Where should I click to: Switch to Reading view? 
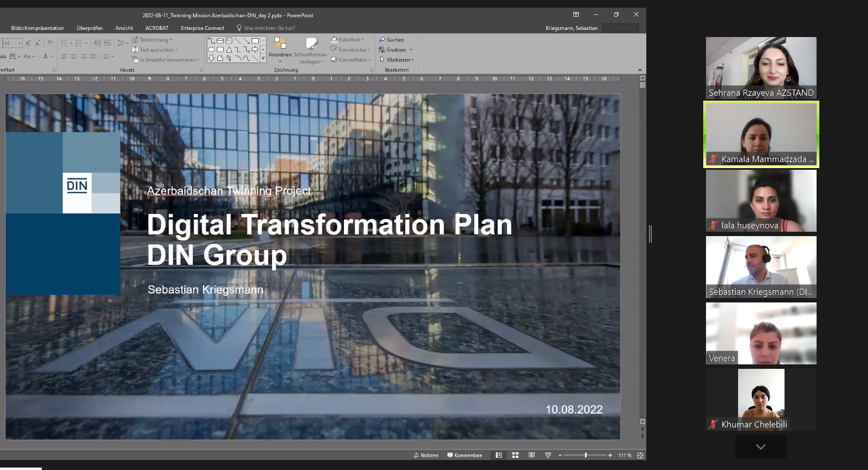click(x=532, y=456)
